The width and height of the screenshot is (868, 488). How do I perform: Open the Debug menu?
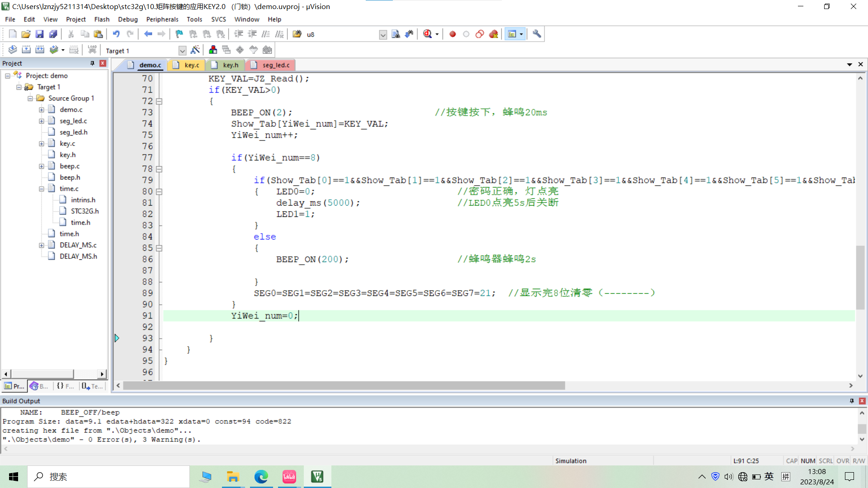click(x=127, y=19)
